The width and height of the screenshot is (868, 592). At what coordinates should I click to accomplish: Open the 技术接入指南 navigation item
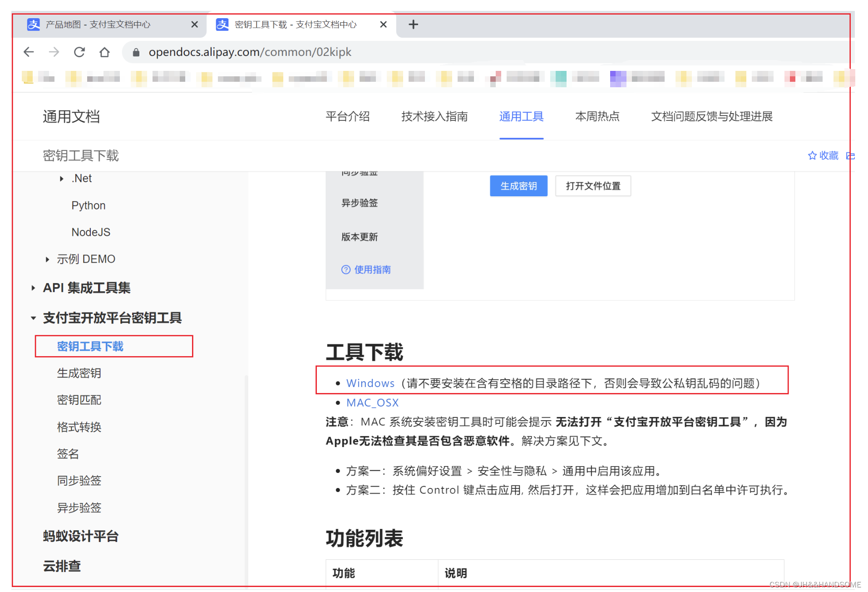tap(434, 117)
